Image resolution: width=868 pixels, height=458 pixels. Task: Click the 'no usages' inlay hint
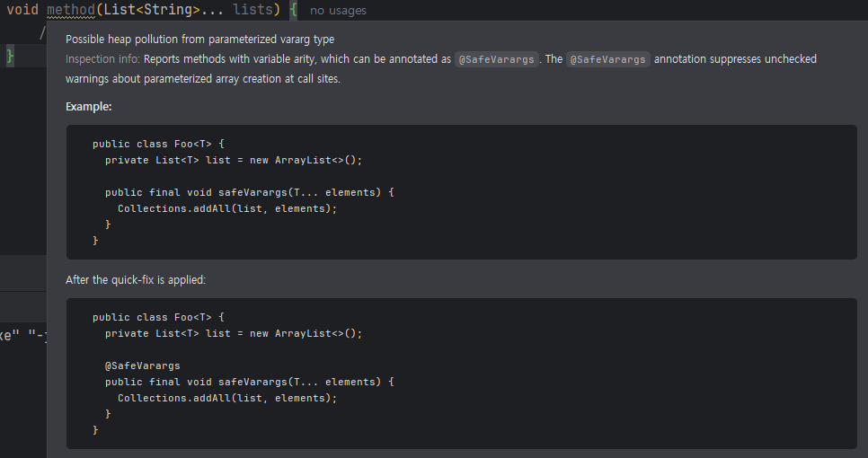pyautogui.click(x=338, y=11)
